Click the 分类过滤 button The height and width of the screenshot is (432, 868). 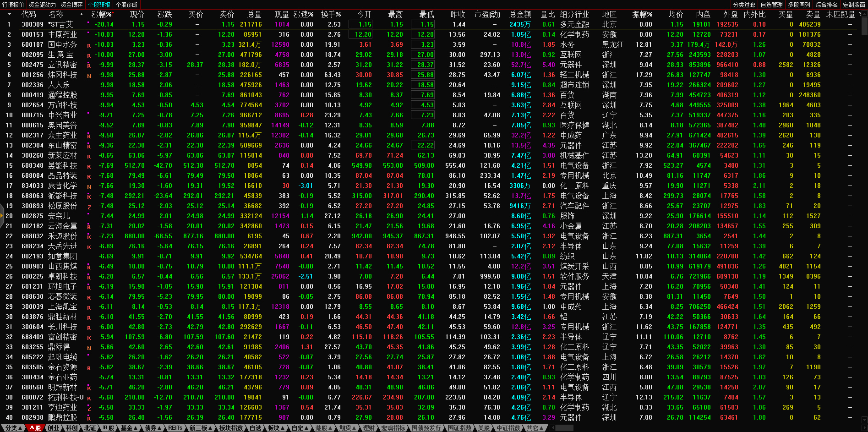744,5
